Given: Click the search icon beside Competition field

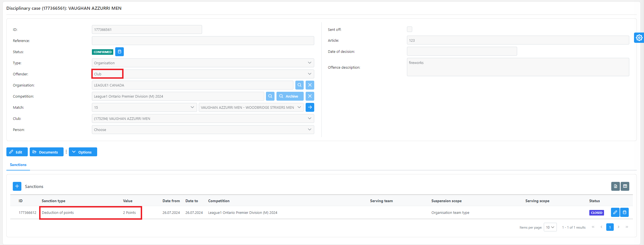Looking at the screenshot, I should pos(270,96).
